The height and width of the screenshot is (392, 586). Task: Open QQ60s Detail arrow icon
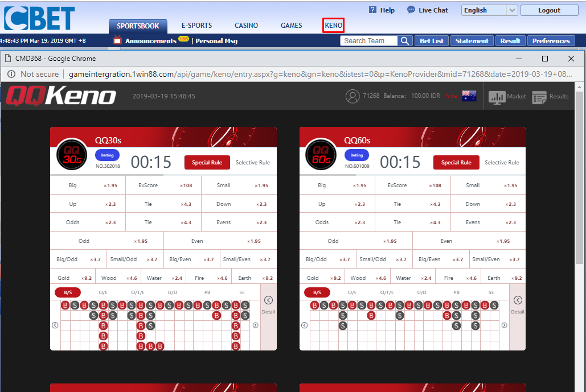pyautogui.click(x=518, y=300)
